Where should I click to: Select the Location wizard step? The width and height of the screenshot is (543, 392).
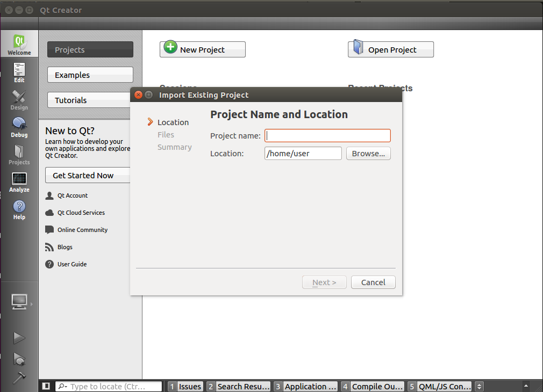tap(173, 122)
